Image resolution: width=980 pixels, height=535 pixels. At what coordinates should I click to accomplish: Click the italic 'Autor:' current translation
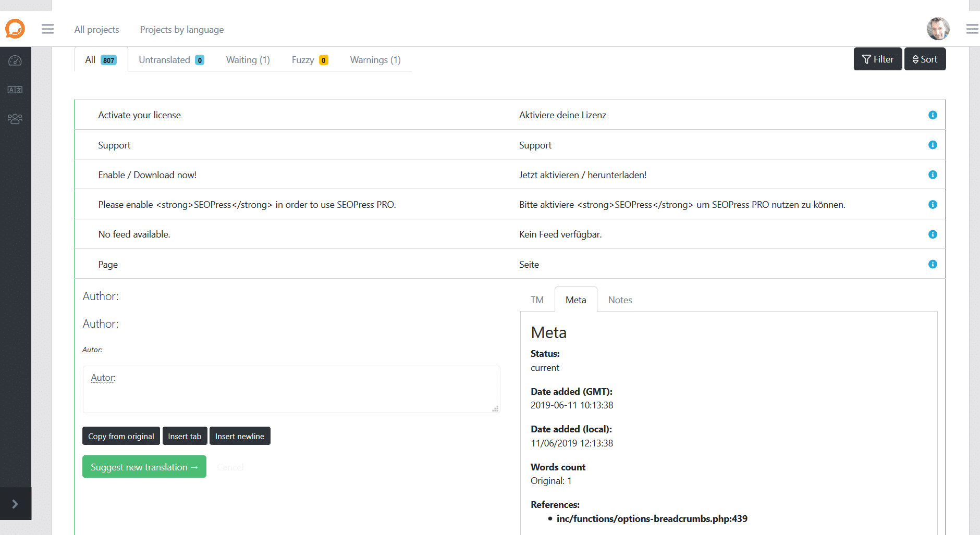tap(92, 350)
